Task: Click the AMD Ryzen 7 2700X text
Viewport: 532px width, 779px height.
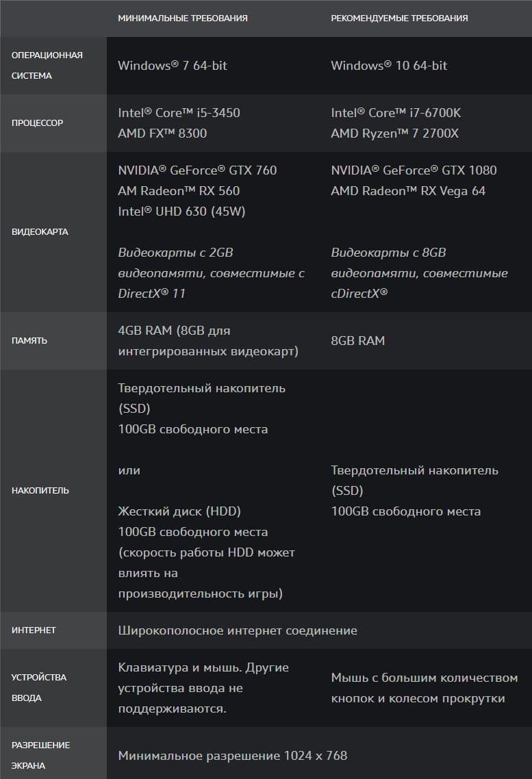Action: pos(394,133)
